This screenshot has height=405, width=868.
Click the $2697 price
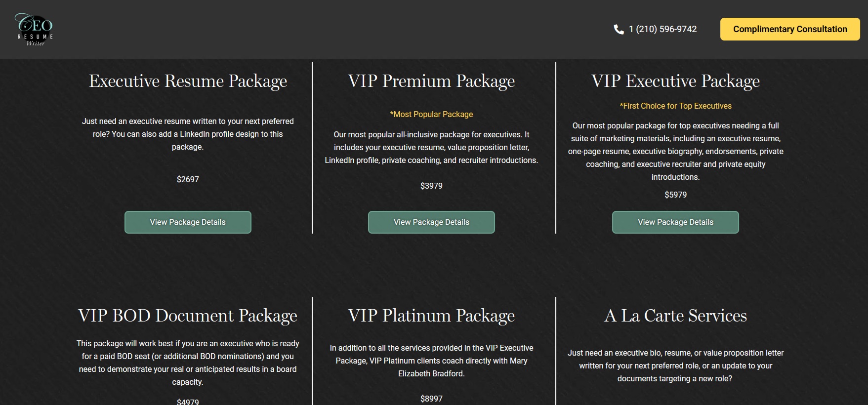(188, 180)
